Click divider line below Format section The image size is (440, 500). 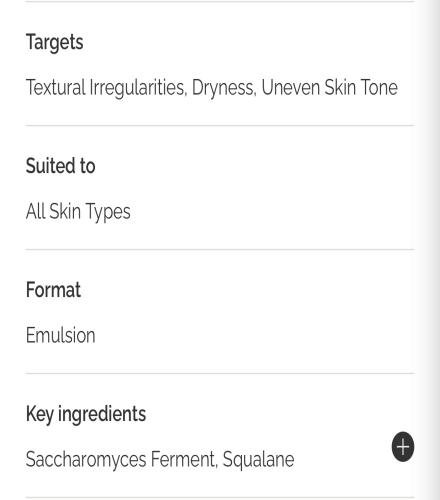click(220, 373)
